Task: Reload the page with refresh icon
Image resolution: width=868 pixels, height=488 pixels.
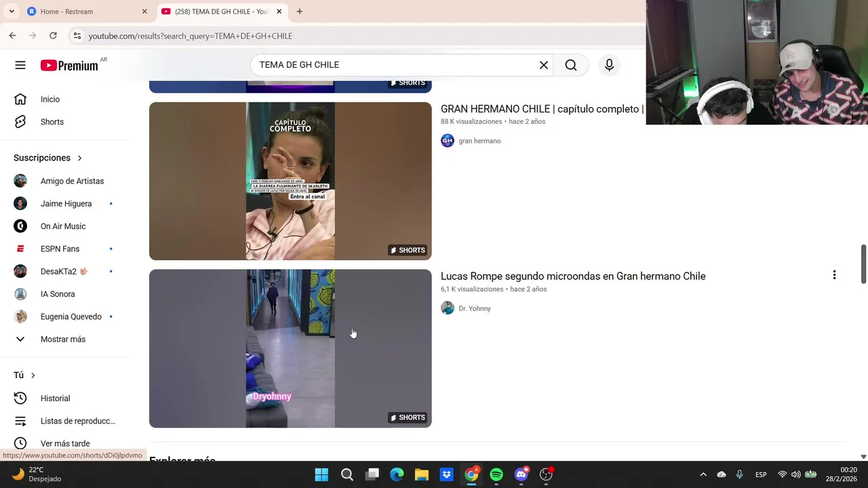Action: (53, 35)
